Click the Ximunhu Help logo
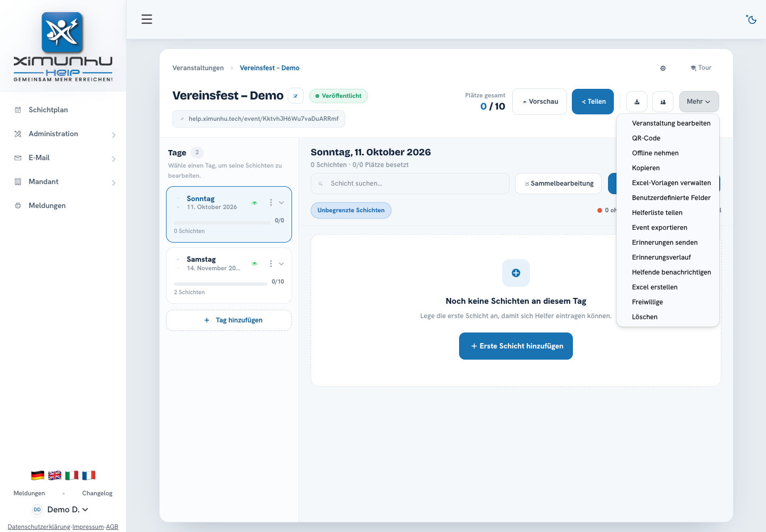The width and height of the screenshot is (766, 532). (x=63, y=47)
